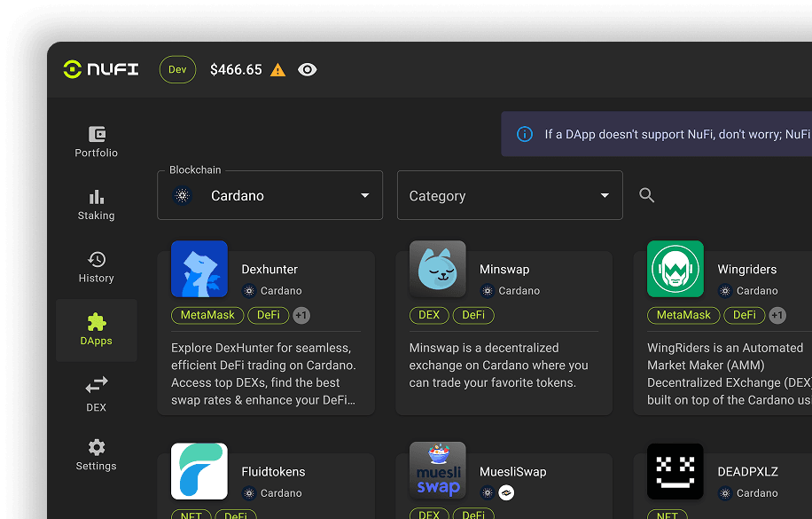Click the orange warning triangle icon

278,70
